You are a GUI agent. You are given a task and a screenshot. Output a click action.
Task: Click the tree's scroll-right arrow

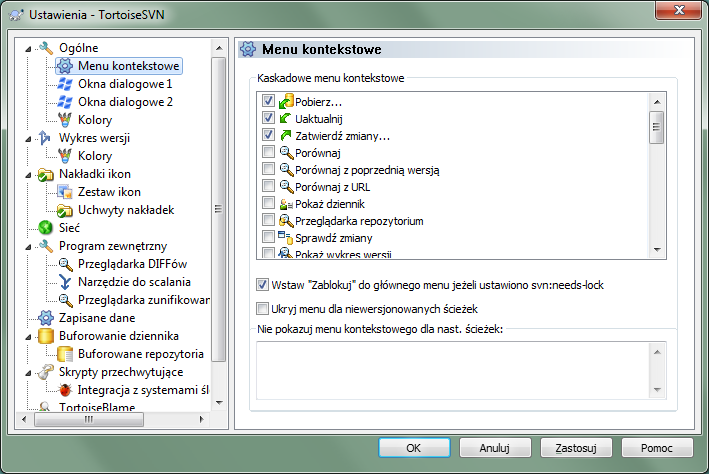202,419
